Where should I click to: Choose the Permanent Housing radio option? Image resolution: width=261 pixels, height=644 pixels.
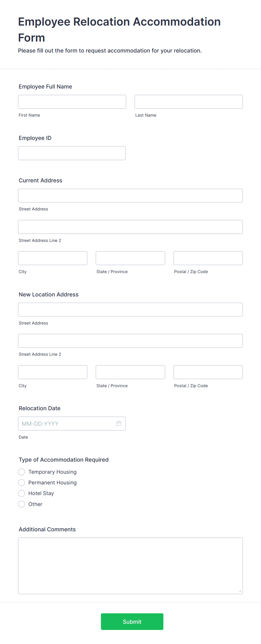pyautogui.click(x=22, y=482)
